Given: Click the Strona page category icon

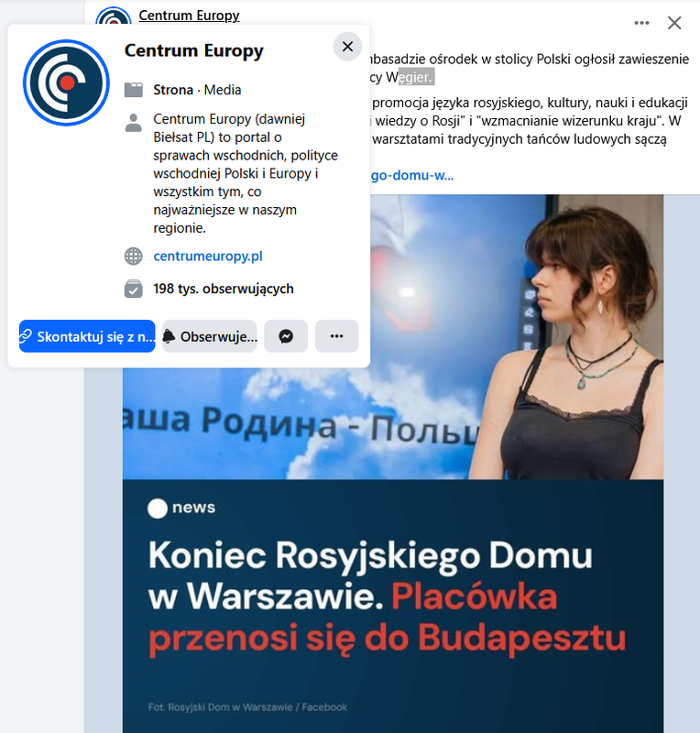Looking at the screenshot, I should coord(133,90).
